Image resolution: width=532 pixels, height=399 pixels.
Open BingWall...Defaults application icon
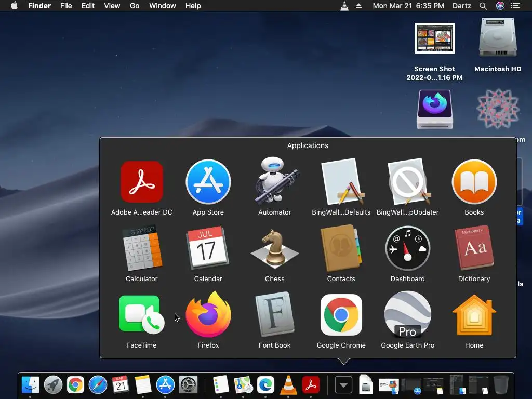pos(342,181)
